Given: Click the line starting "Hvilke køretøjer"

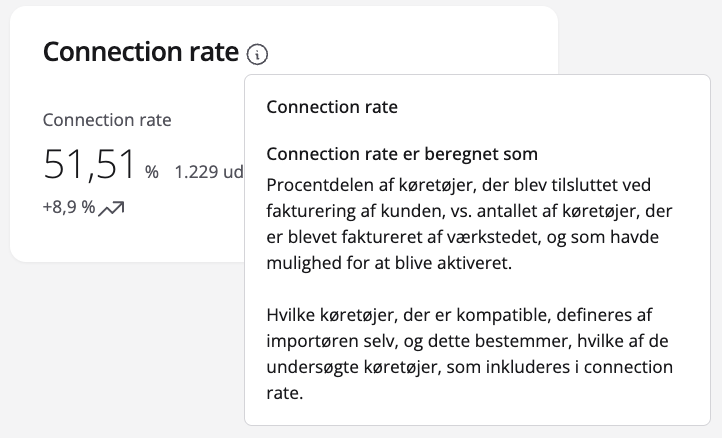Looking at the screenshot, I should click(x=467, y=315).
